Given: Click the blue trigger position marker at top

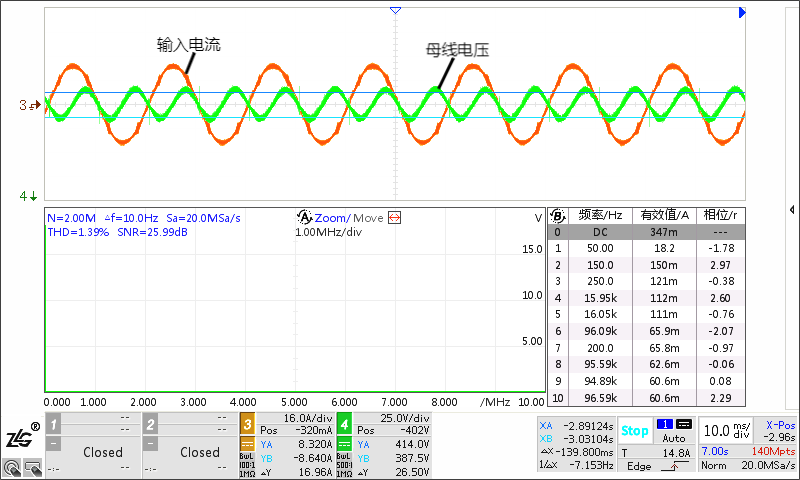Looking at the screenshot, I should pyautogui.click(x=396, y=10).
